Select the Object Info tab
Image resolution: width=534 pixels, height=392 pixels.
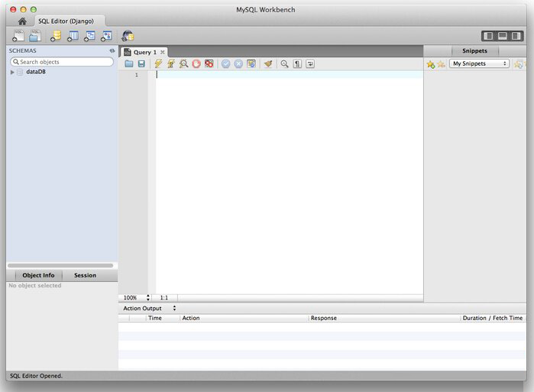[38, 275]
